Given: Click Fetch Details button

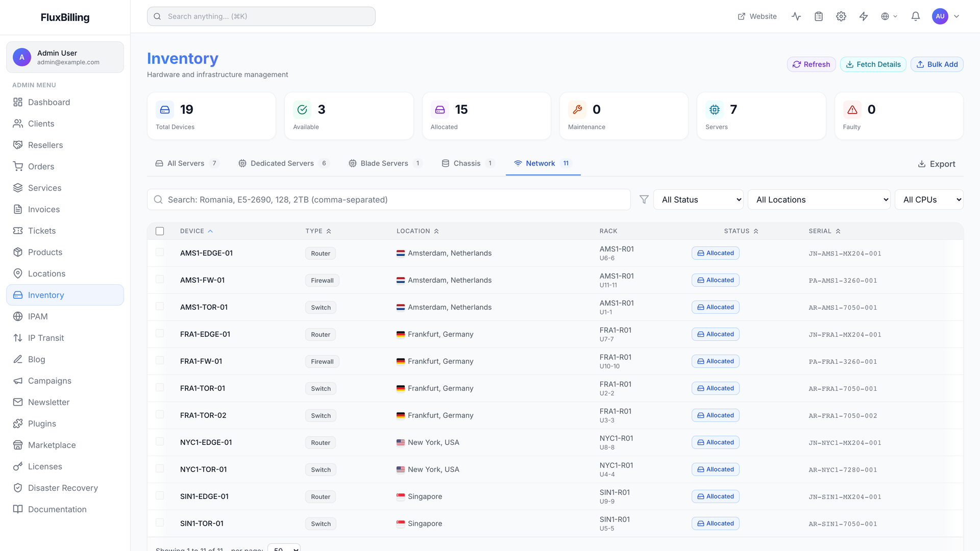Looking at the screenshot, I should click(x=873, y=64).
